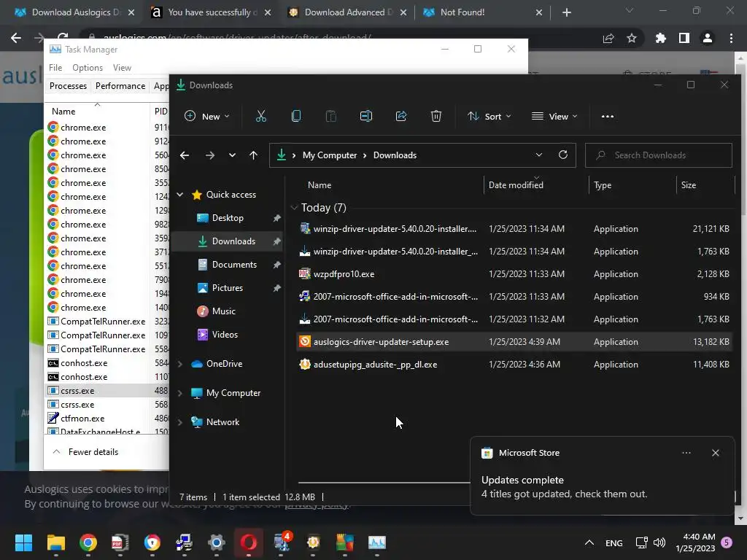Open the Chrome side panel icon

tap(684, 38)
